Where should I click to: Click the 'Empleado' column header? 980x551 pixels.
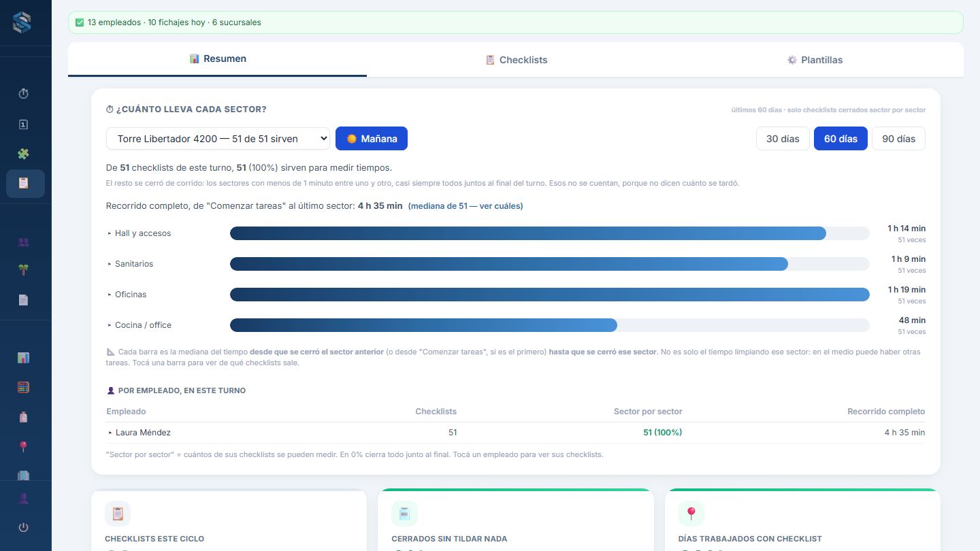coord(126,412)
